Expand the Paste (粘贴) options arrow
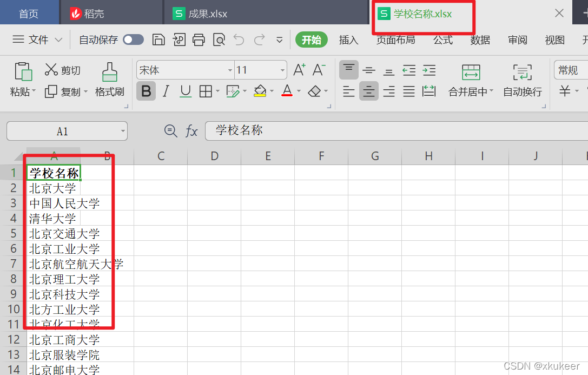Viewport: 588px width, 375px height. tap(34, 91)
